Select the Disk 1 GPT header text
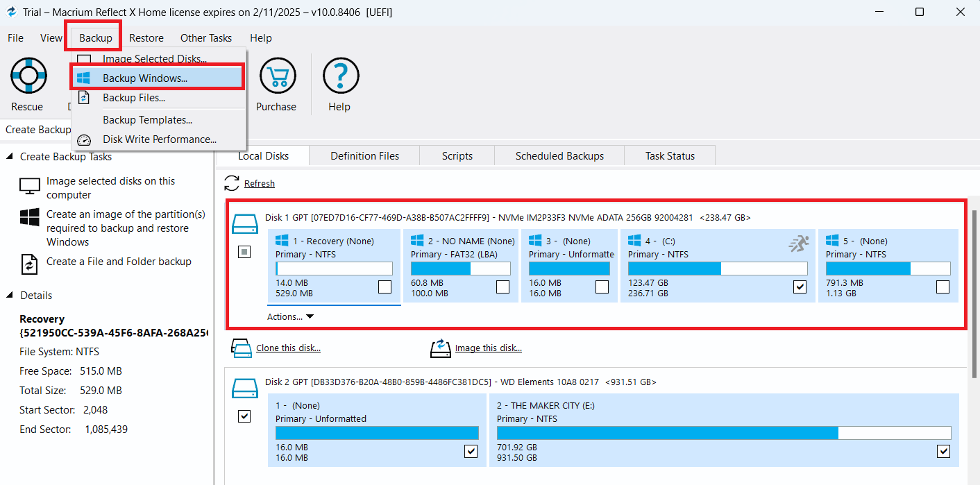 pos(508,218)
